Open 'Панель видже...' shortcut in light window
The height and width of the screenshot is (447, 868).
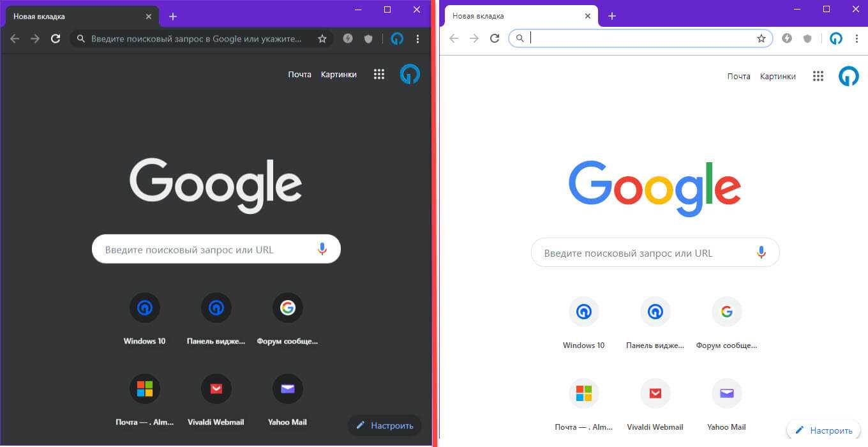tap(655, 322)
